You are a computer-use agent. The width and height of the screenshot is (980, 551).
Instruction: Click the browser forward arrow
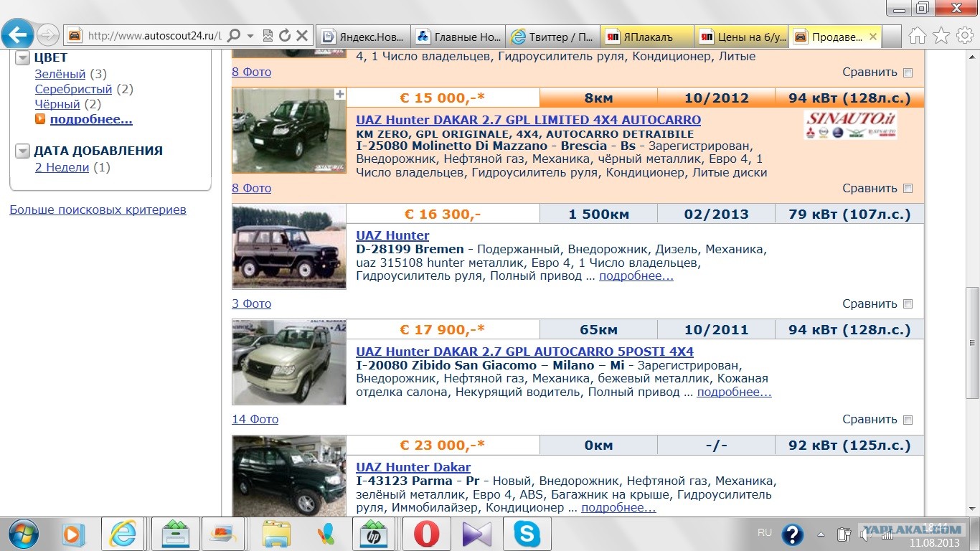tap(47, 34)
